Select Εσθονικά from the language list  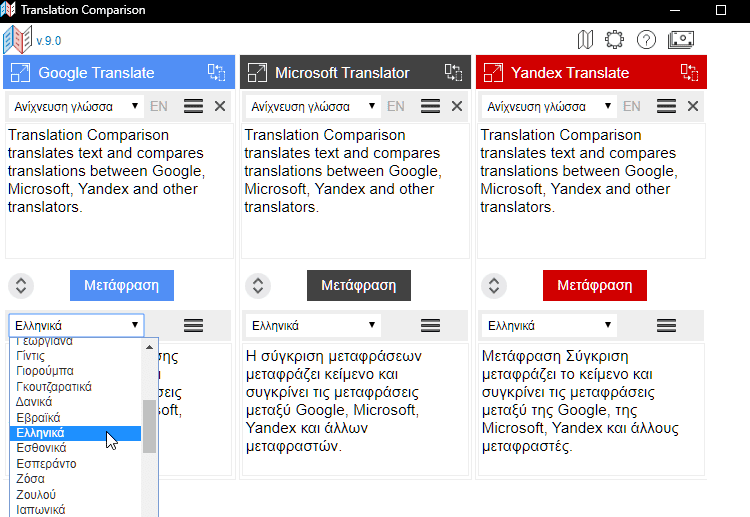tap(75, 448)
